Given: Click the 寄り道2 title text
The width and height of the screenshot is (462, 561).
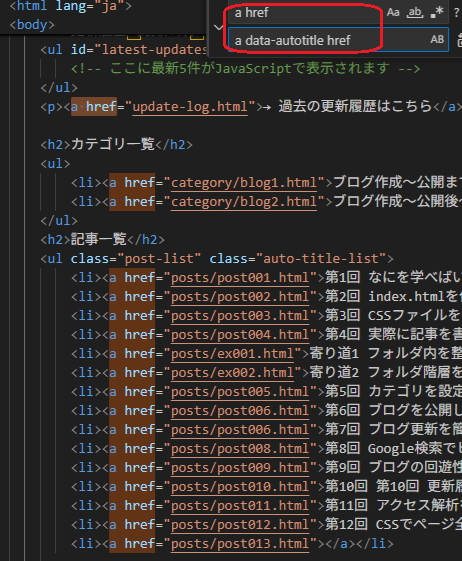Looking at the screenshot, I should click(x=385, y=372).
